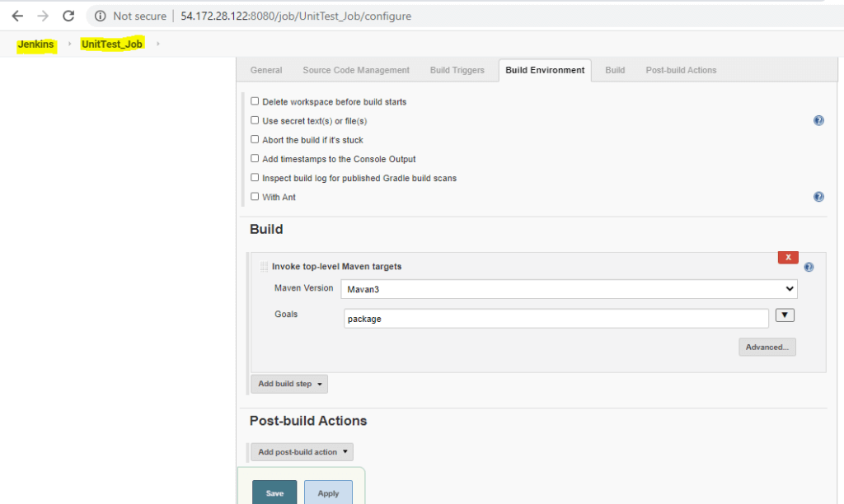Viewport: 844px width, 504px height.
Task: Open the Goals dropdown arrow
Action: pos(784,315)
